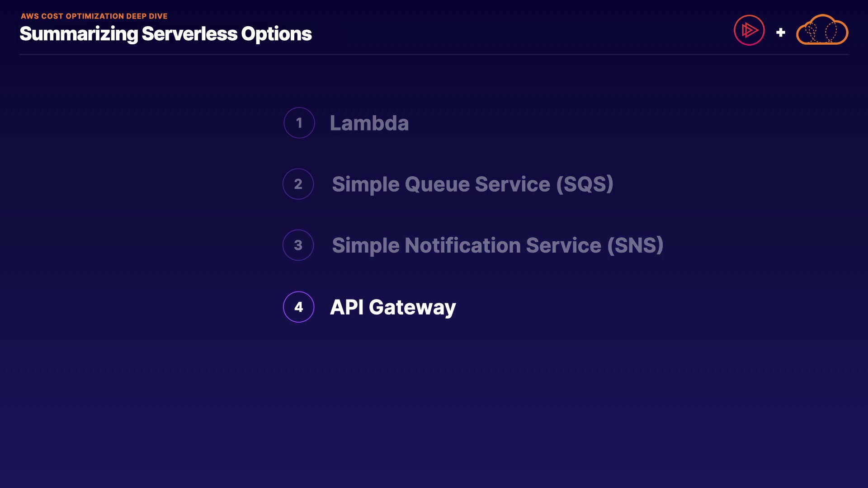
Task: Click the highlighted number 4 circle
Action: [x=298, y=307]
